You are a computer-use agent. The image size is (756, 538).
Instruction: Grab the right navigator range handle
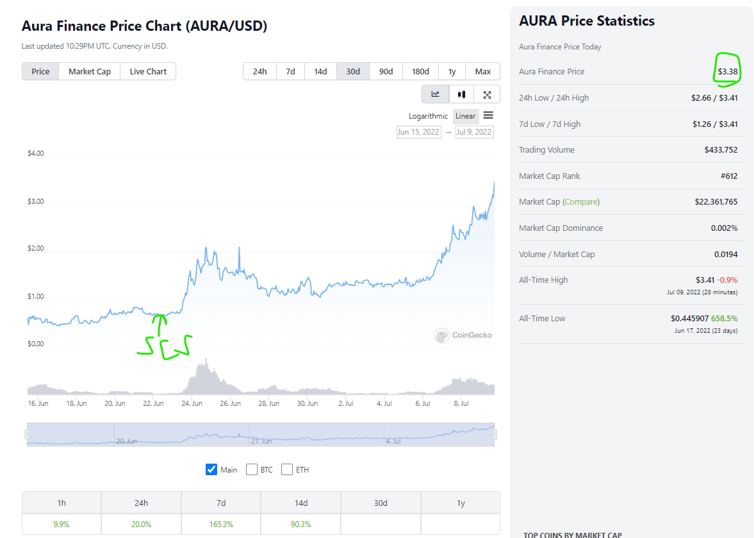[494, 434]
